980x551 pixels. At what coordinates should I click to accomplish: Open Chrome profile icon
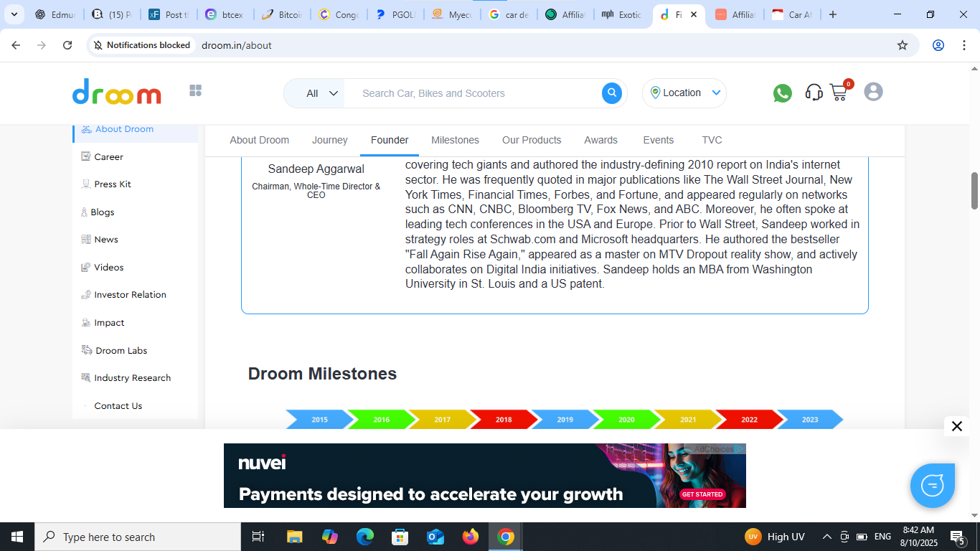pos(938,45)
